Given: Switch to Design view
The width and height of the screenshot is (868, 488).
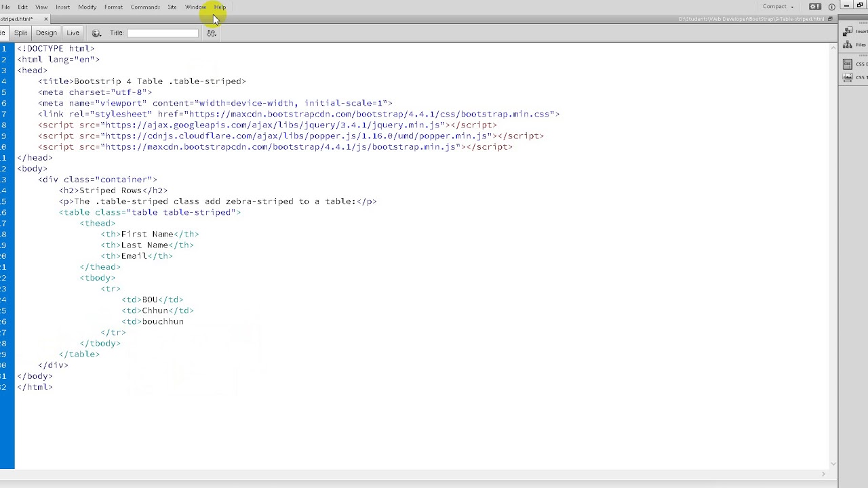Looking at the screenshot, I should point(46,33).
